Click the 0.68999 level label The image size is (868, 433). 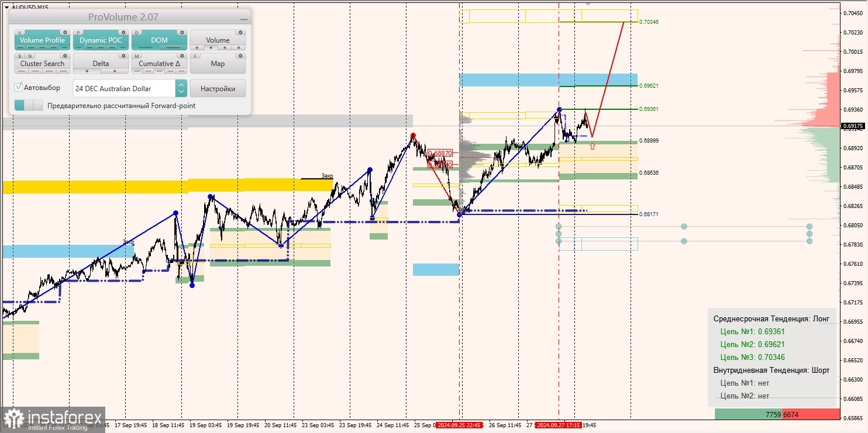[x=649, y=140]
